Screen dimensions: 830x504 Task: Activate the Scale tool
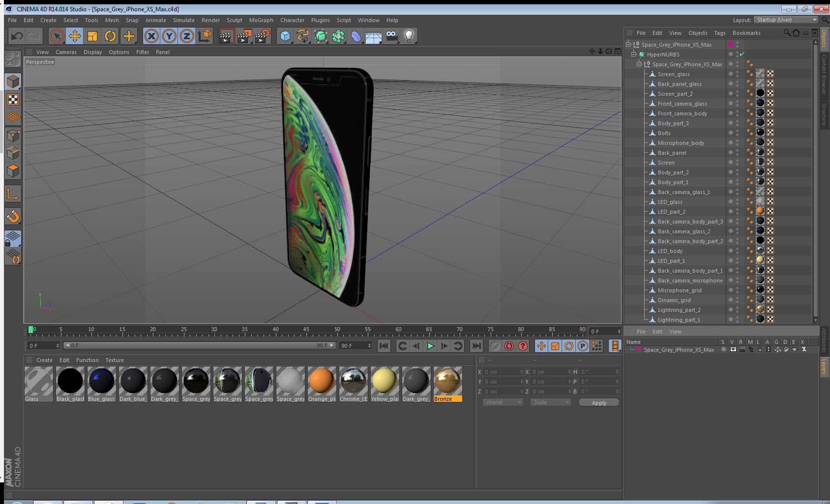click(92, 36)
